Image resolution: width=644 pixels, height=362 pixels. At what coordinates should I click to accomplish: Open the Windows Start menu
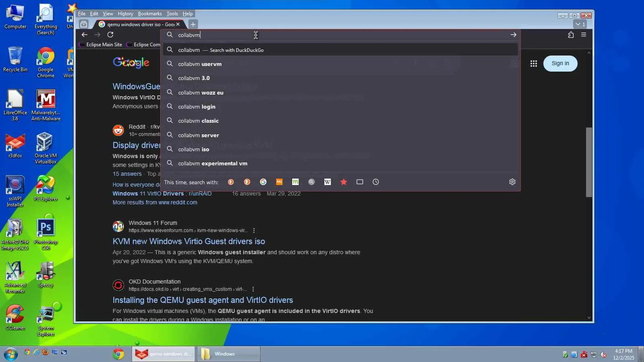pyautogui.click(x=11, y=354)
